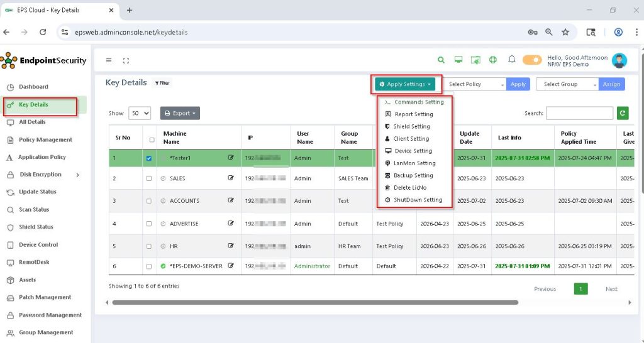Click the green search icon in header
This screenshot has height=343, width=644.
pos(441,60)
